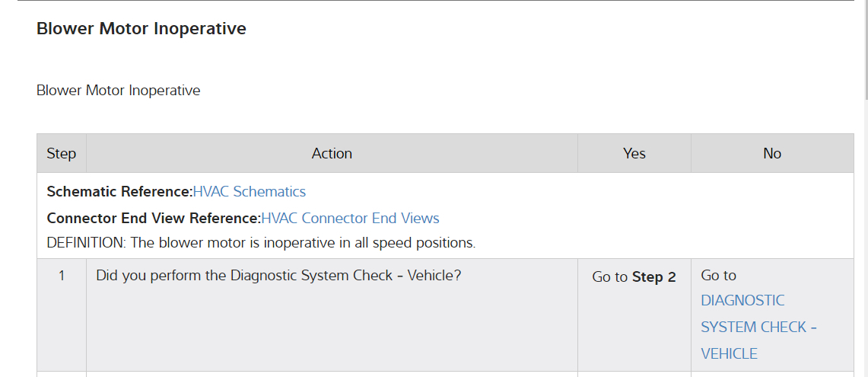Follow the DIAGNOSTIC SYSTEM CHECK - VEHICLE link
This screenshot has width=868, height=377.
(758, 327)
